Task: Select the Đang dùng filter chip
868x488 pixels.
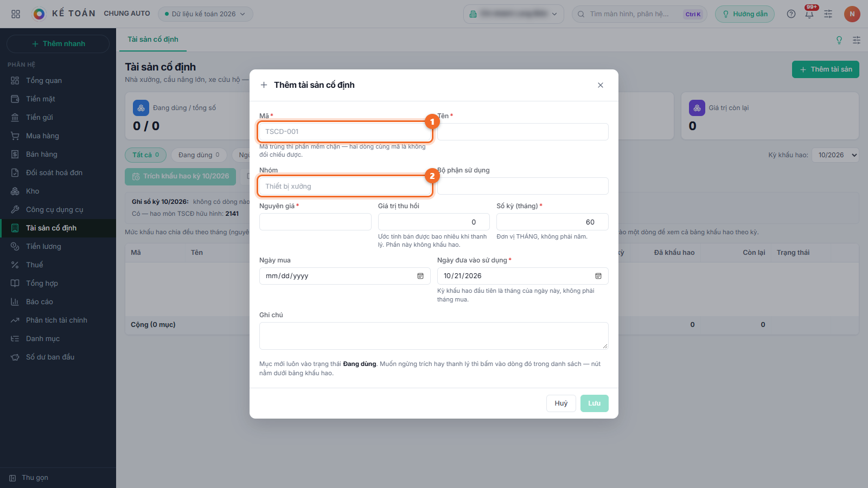Action: click(x=199, y=155)
